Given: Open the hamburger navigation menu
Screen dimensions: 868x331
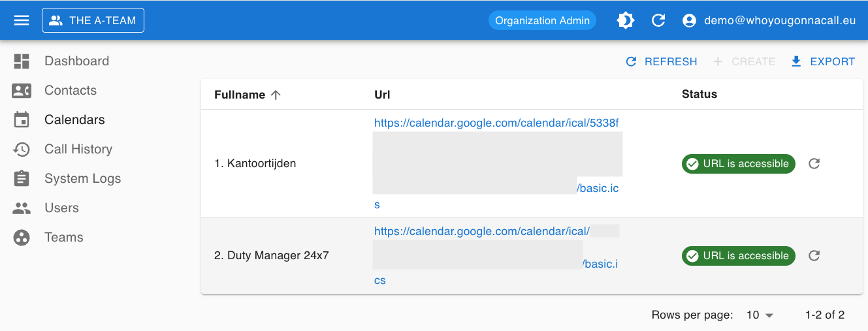Looking at the screenshot, I should 22,20.
